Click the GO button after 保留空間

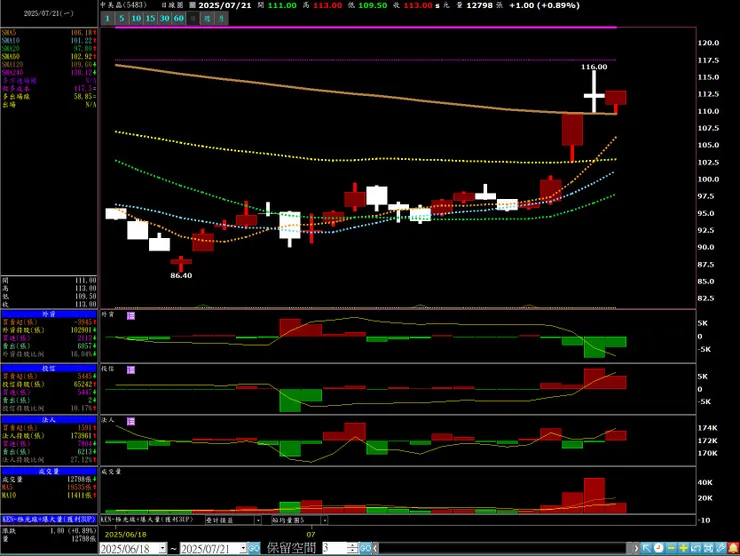tap(365, 548)
